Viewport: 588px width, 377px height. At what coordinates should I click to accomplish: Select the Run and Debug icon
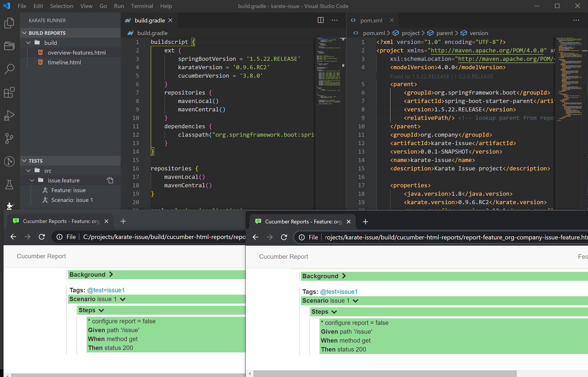tap(9, 115)
